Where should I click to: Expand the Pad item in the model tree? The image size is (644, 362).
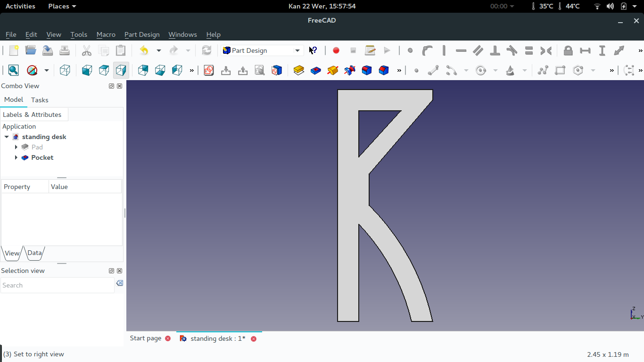(x=17, y=147)
